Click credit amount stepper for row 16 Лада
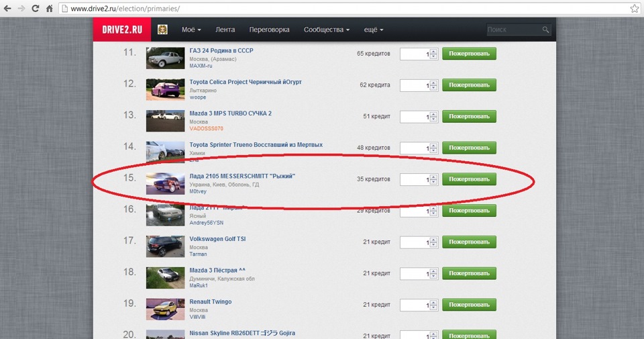 click(x=433, y=211)
